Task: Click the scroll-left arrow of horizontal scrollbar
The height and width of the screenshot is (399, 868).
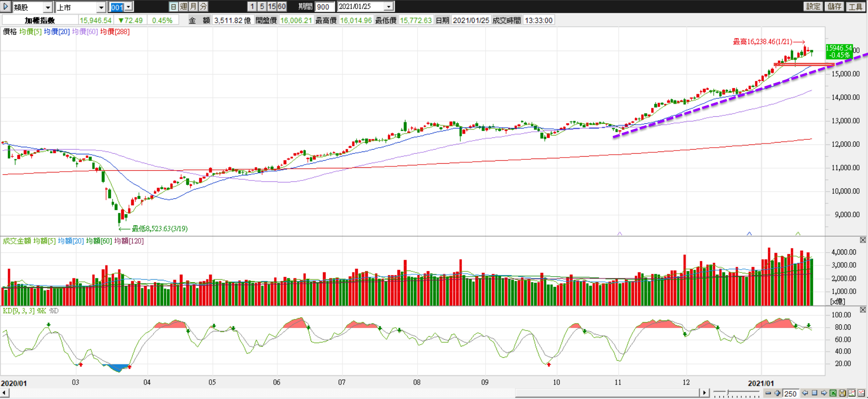Action: 4,393
